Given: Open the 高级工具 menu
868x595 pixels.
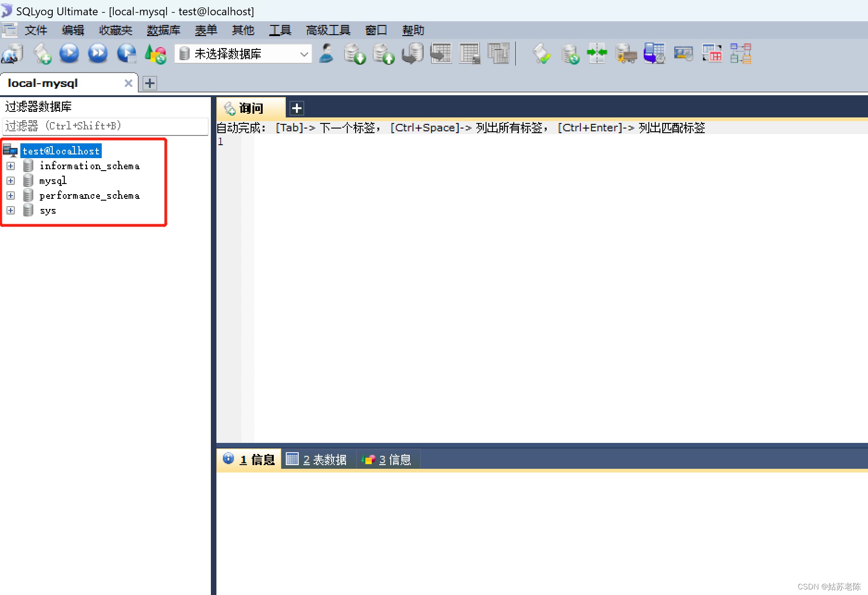Looking at the screenshot, I should [x=328, y=31].
